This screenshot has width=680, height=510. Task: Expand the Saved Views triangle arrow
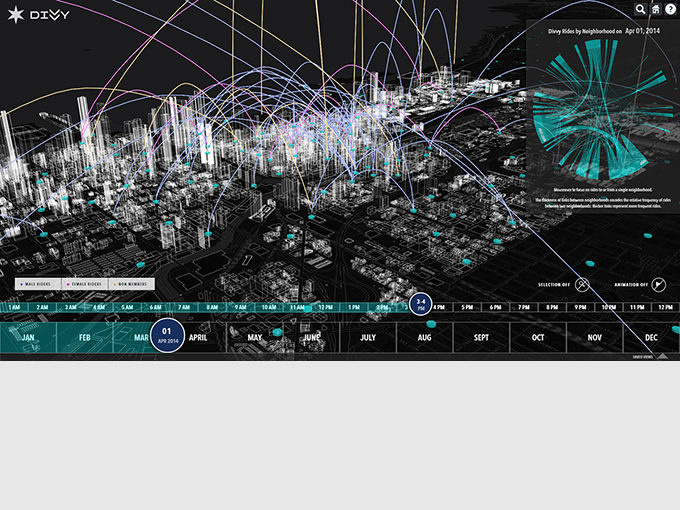point(662,356)
